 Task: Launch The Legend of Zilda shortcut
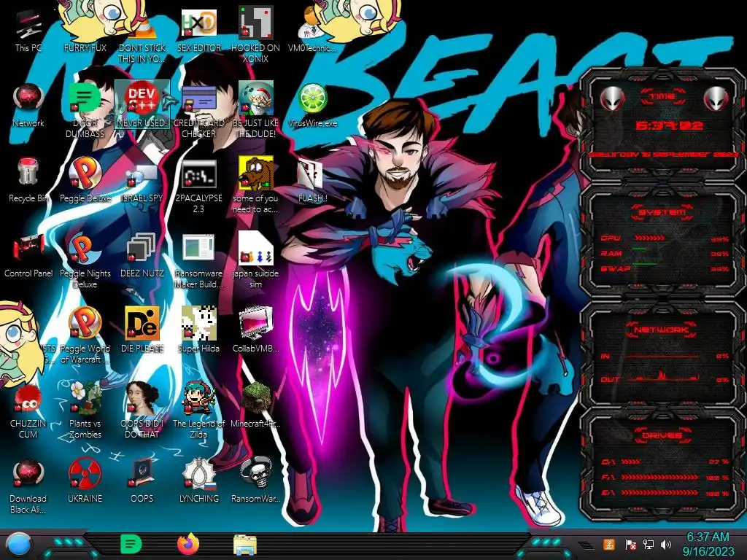tap(199, 411)
